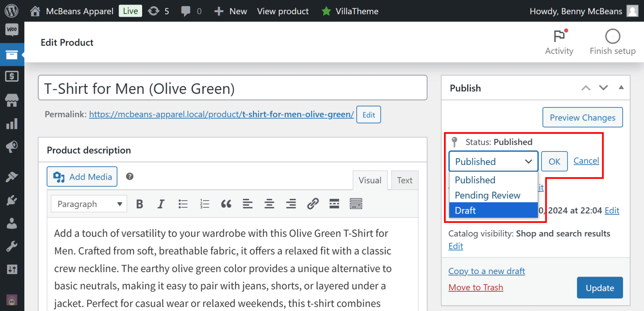Viewport: 644px width, 311px height.
Task: Insert a Read More tag
Action: tap(334, 204)
